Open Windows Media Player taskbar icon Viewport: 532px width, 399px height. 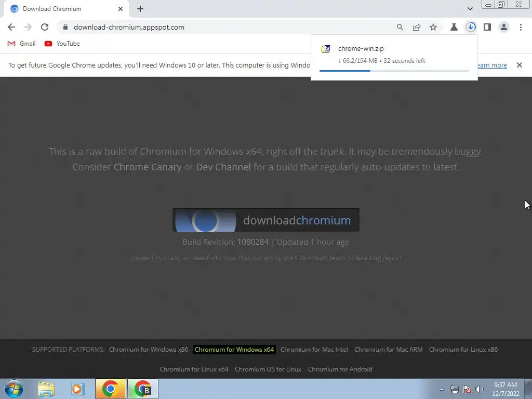click(x=78, y=389)
